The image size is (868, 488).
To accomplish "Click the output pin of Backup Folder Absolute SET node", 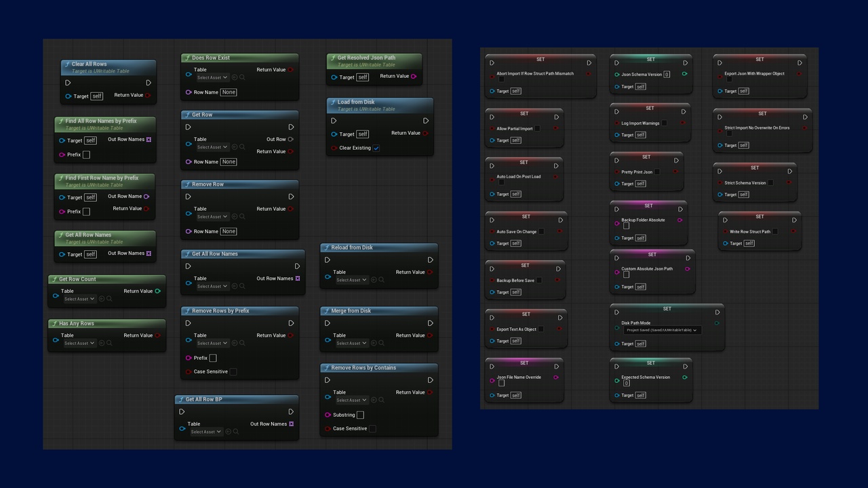I will (679, 220).
